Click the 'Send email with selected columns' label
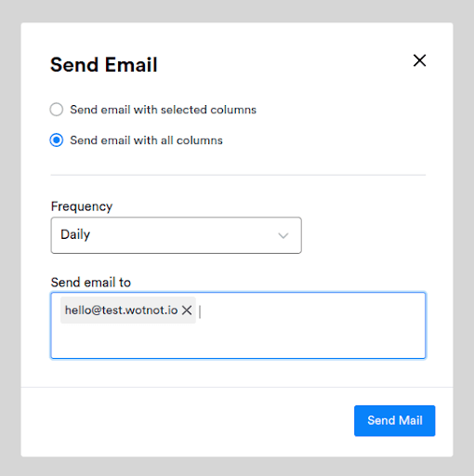The image size is (474, 476). coord(164,110)
